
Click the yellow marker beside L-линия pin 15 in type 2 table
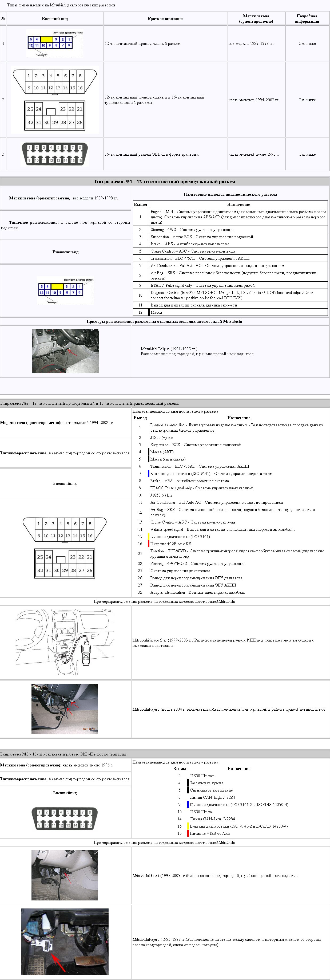pyautogui.click(x=149, y=536)
